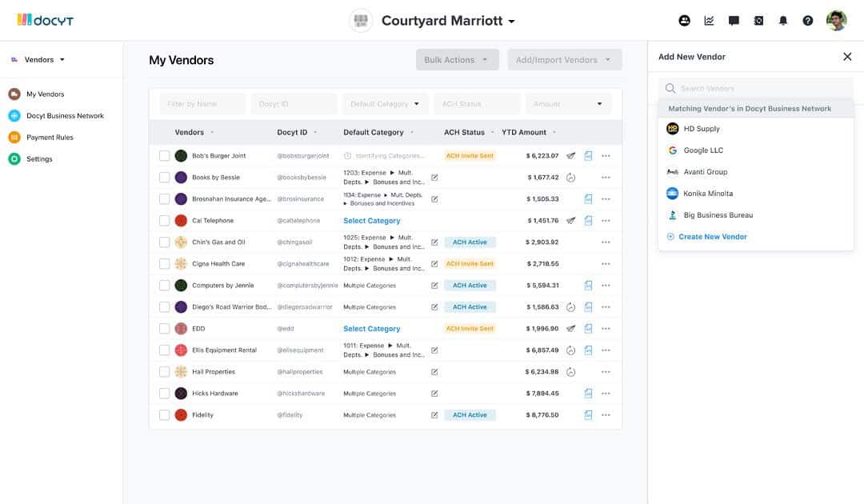864x504 pixels.
Task: Edit category for Books by Bessie
Action: pos(434,178)
